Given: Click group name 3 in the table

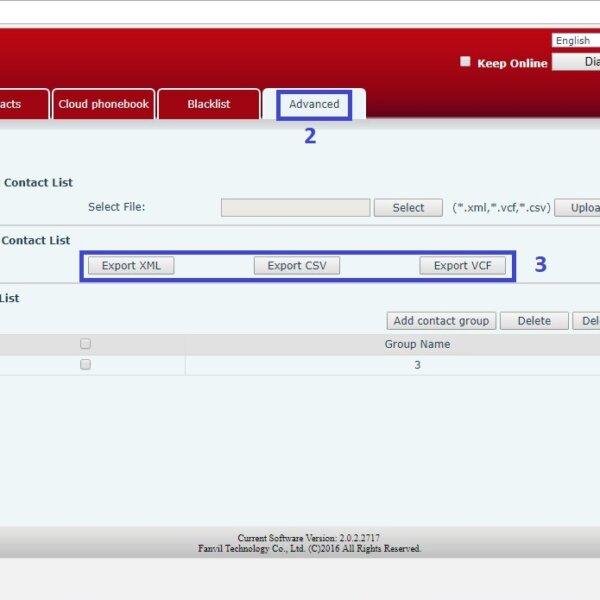Looking at the screenshot, I should [x=417, y=365].
